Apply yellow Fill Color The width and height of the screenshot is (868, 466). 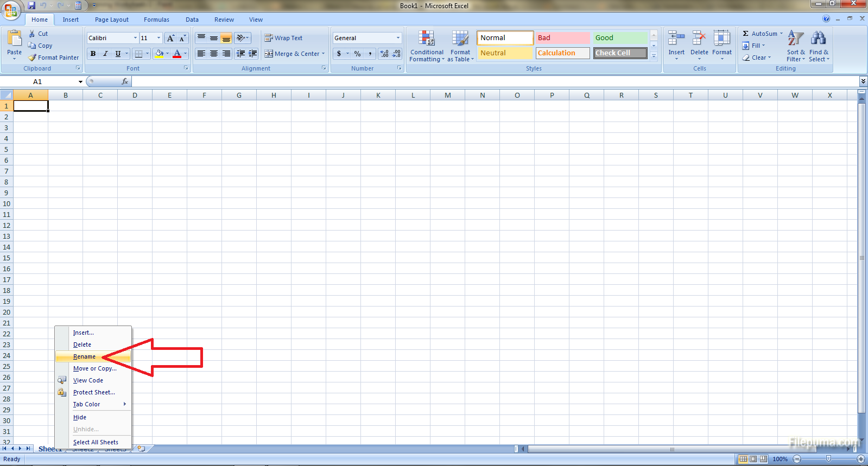point(159,54)
